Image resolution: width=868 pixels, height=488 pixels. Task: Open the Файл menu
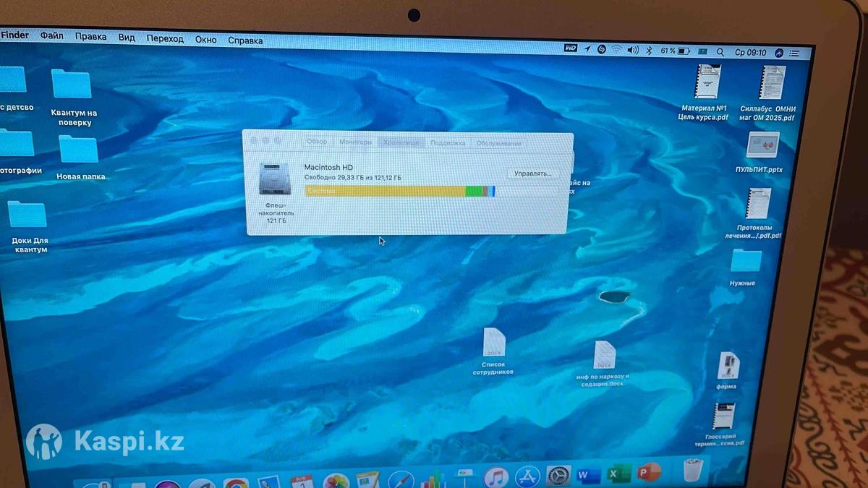pyautogui.click(x=52, y=36)
